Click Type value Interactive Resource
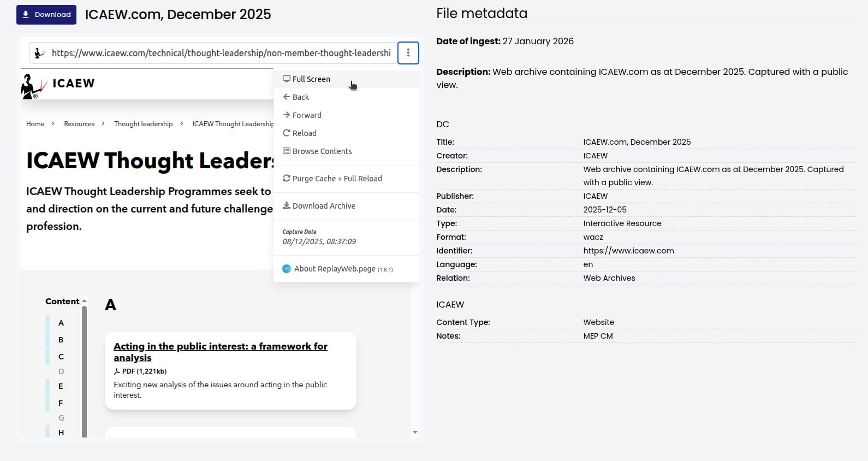 pos(622,223)
